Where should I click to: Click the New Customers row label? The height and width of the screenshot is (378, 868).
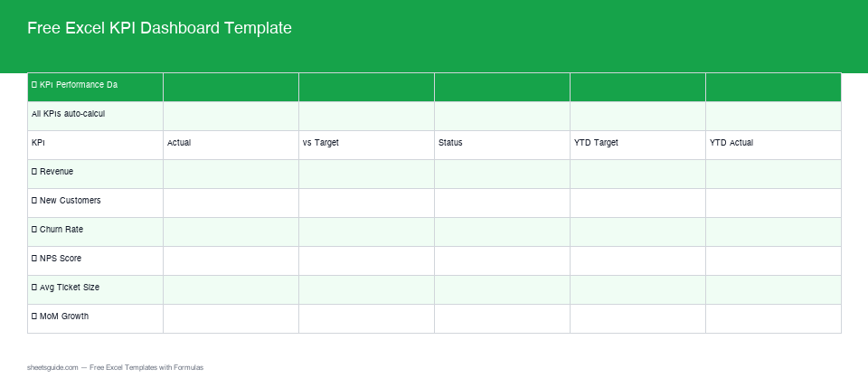click(x=71, y=201)
